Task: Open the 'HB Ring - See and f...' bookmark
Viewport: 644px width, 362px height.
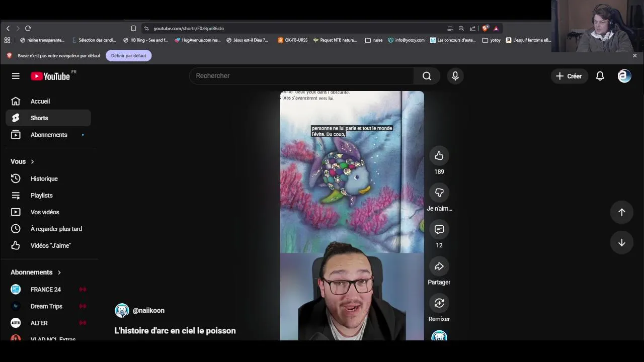Action: [x=145, y=40]
